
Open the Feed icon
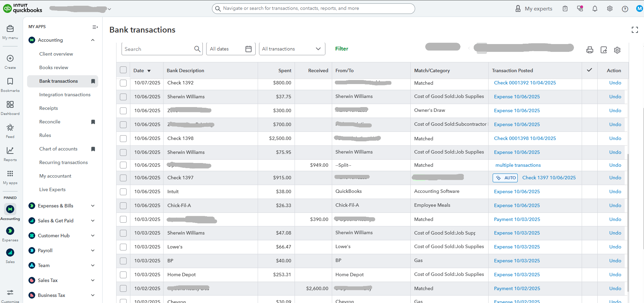(10, 127)
